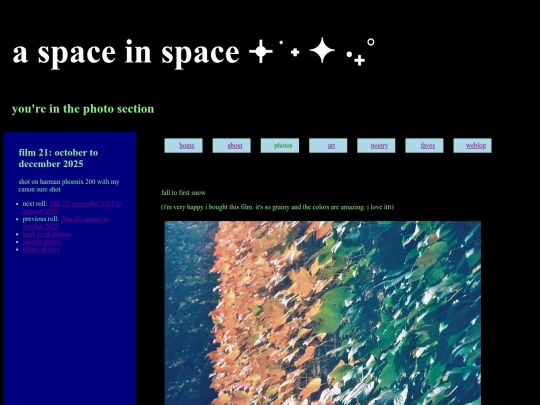This screenshot has width=540, height=405.
Task: Open the weblog nav tab
Action: point(472,146)
